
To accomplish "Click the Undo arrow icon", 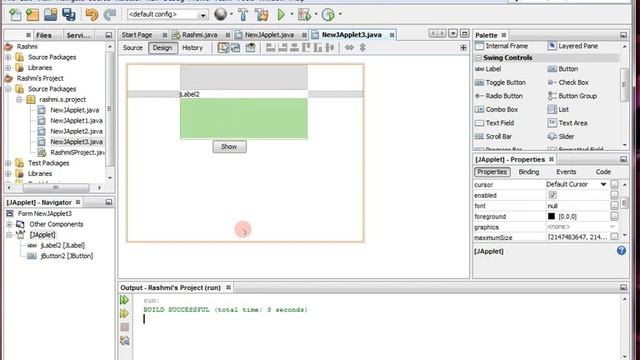I will pos(92,15).
